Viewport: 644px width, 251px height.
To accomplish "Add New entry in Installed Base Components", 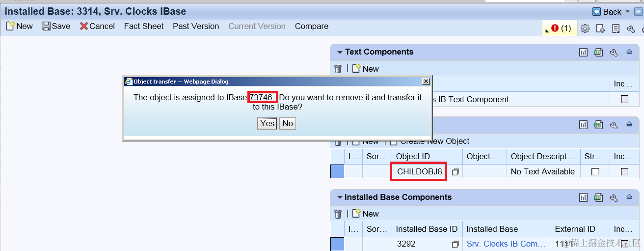I will click(366, 214).
